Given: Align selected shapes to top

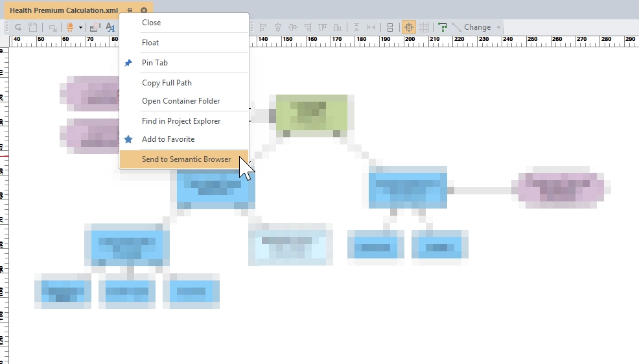Looking at the screenshot, I should click(x=323, y=27).
